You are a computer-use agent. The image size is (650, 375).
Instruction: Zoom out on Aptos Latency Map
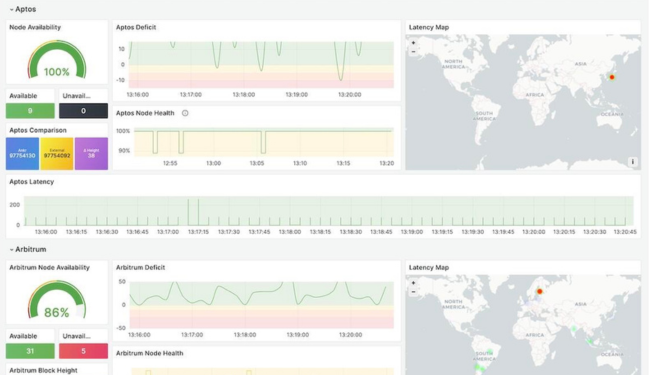[x=413, y=52]
